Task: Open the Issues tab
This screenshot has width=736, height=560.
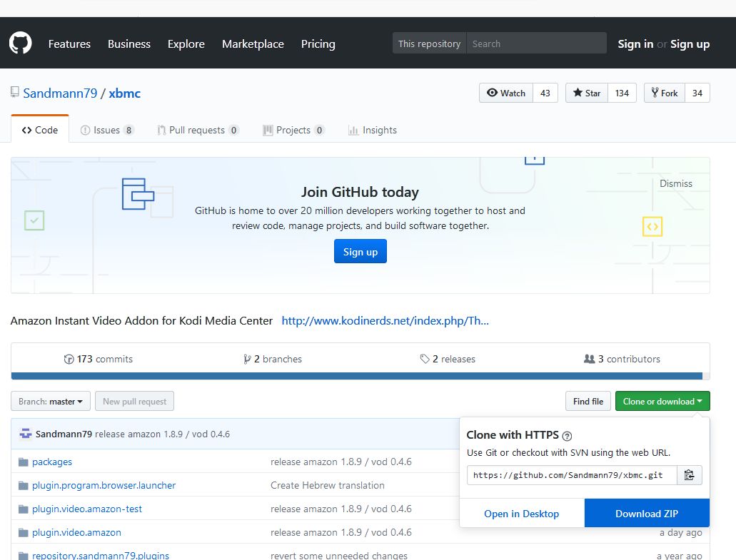Action: 107,130
